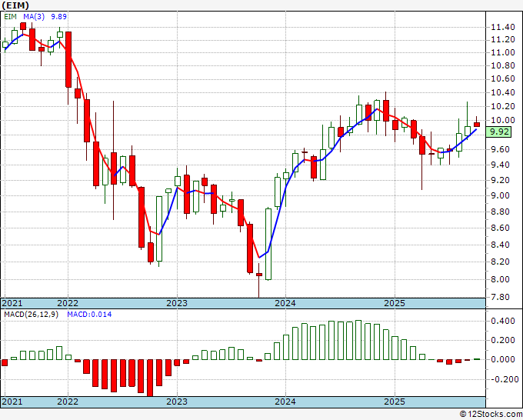The height and width of the screenshot is (420, 523).
Task: Open the 12Stocks.com copyright link
Action: click(x=491, y=415)
